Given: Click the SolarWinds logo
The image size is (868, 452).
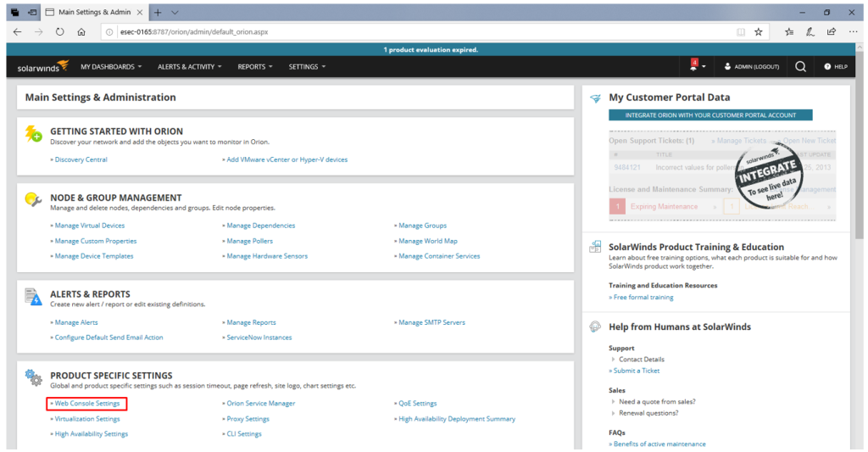Looking at the screenshot, I should tap(42, 66).
